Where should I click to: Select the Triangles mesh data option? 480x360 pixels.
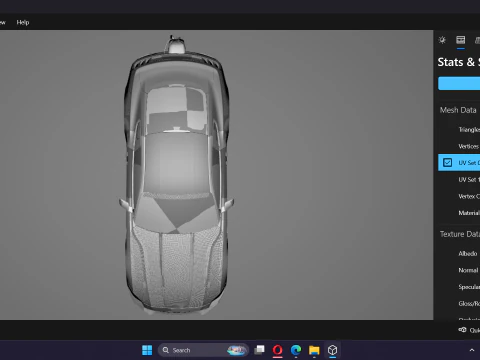point(469,130)
